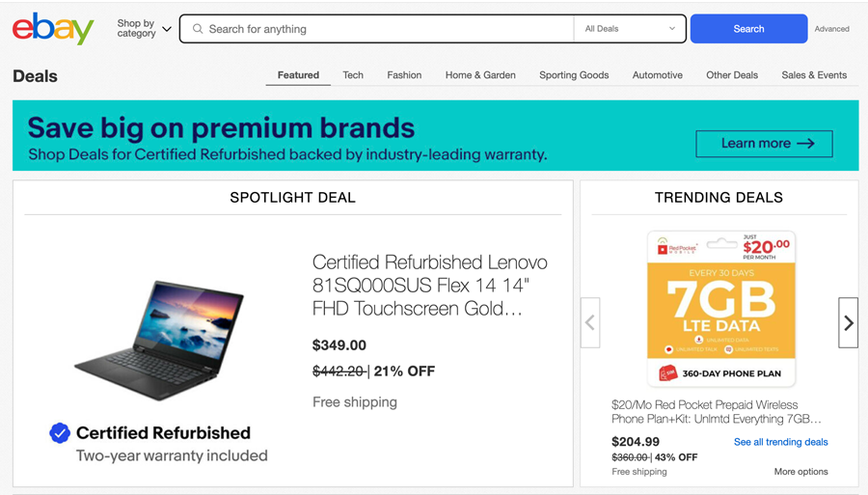Viewport: 868px width, 495px height.
Task: Select the Fashion tab
Action: click(404, 75)
